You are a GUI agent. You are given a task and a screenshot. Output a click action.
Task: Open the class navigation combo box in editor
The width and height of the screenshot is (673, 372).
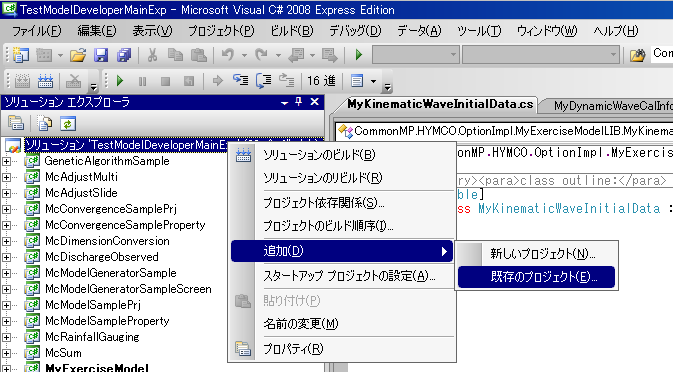504,131
